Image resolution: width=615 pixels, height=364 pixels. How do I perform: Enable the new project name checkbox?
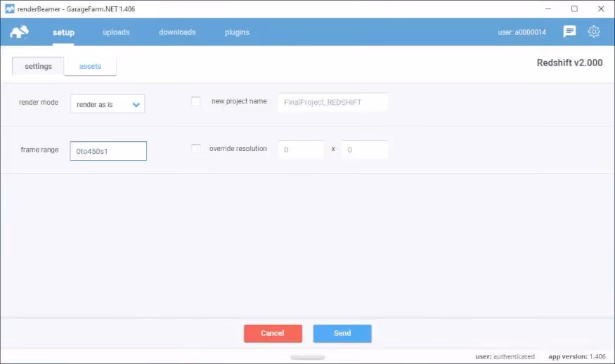(x=195, y=102)
